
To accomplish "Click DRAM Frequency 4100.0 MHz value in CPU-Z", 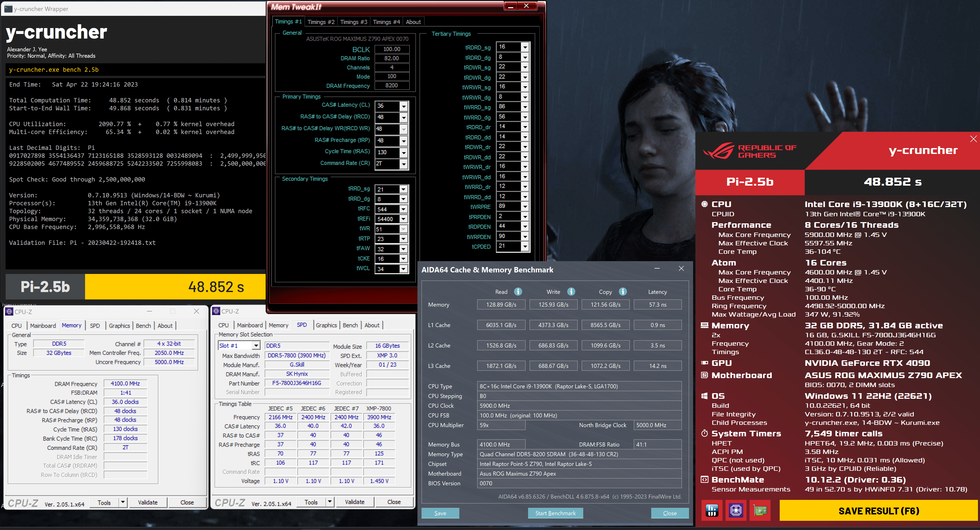I will click(125, 384).
